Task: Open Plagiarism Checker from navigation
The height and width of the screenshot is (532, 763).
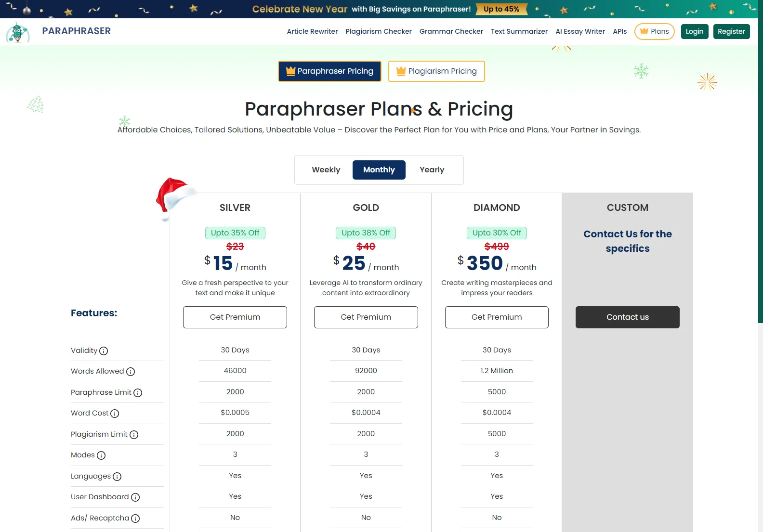Action: 379,31
